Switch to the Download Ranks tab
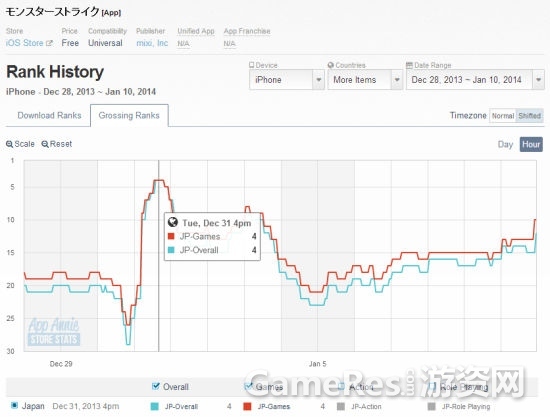 pyautogui.click(x=49, y=115)
